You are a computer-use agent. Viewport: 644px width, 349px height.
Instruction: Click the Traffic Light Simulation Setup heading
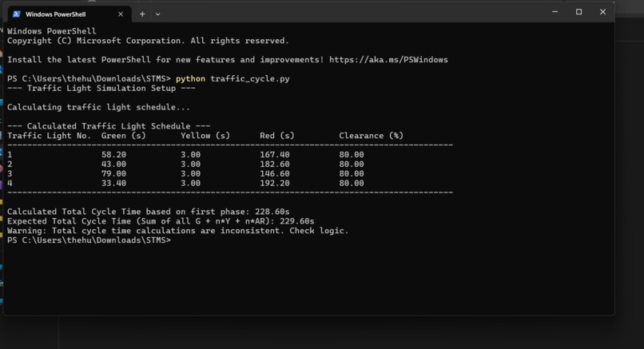click(x=101, y=89)
